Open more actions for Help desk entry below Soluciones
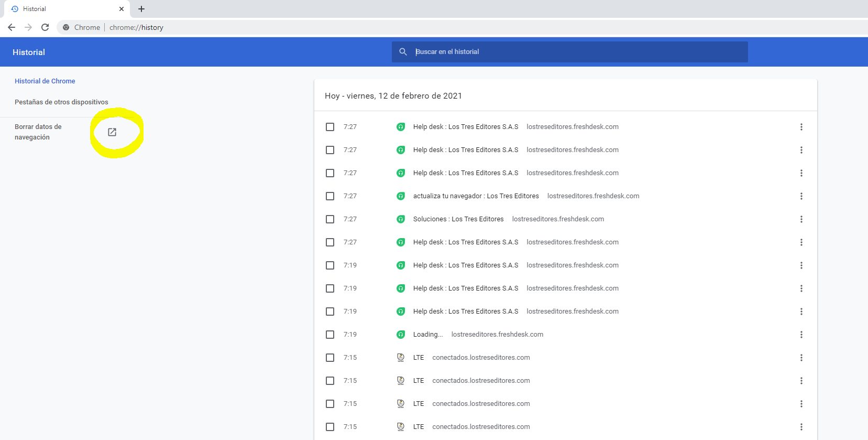 pyautogui.click(x=801, y=242)
